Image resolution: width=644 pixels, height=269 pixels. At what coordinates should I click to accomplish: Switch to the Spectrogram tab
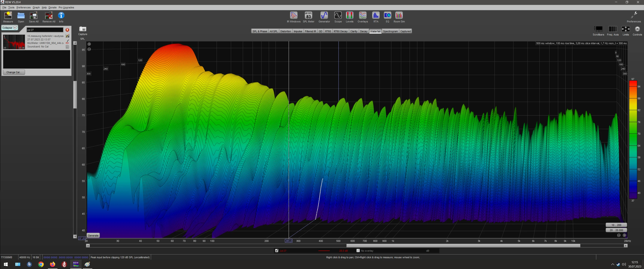[390, 31]
